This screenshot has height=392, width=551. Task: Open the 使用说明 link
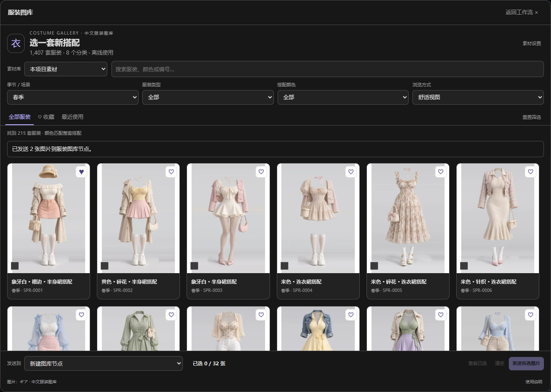click(x=534, y=382)
